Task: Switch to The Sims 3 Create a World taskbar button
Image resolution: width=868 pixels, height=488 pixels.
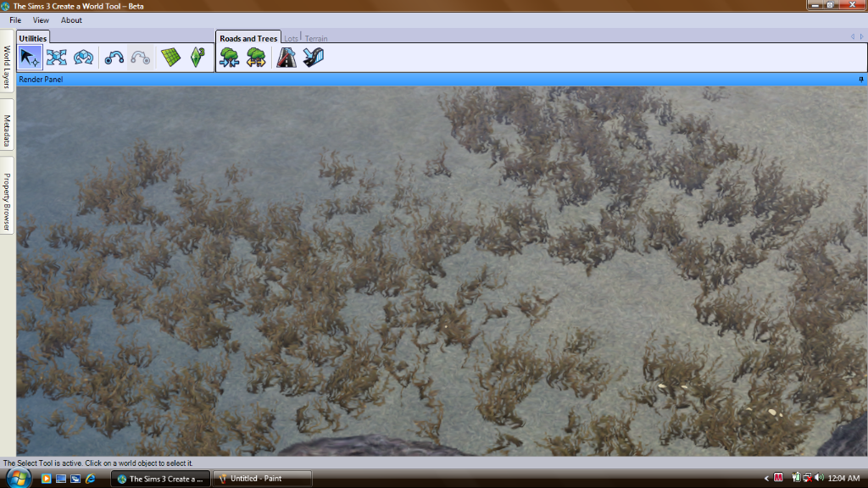Action: [160, 479]
